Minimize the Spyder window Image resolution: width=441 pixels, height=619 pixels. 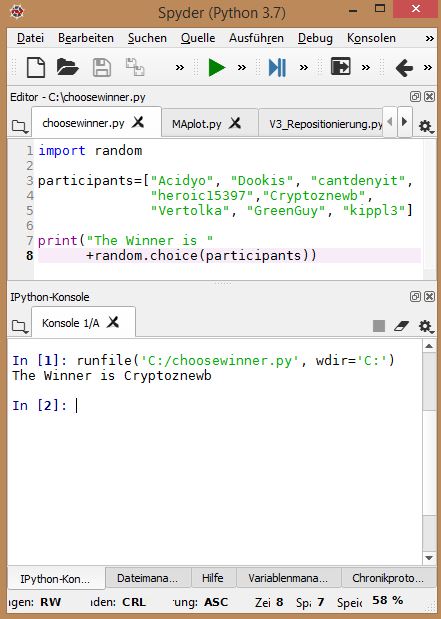[x=353, y=10]
